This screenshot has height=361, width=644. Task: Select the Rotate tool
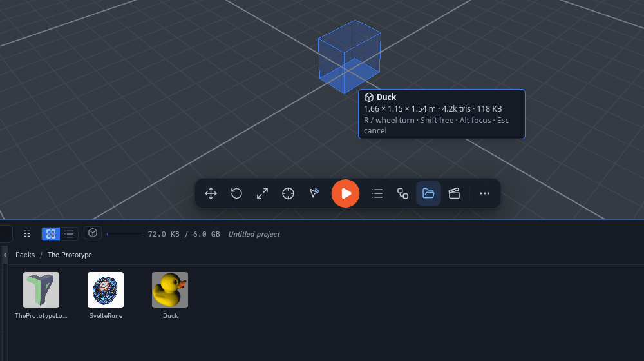tap(236, 193)
